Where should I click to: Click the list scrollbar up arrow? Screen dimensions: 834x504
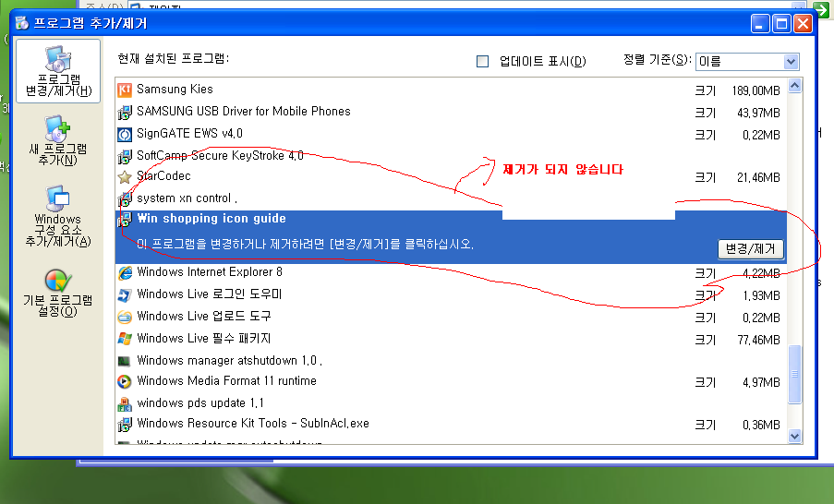pyautogui.click(x=794, y=86)
